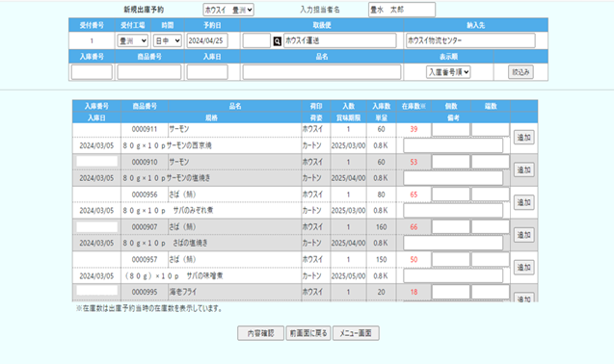The image size is (614, 364).
Task: Click product number 0000995
Action: point(145,292)
